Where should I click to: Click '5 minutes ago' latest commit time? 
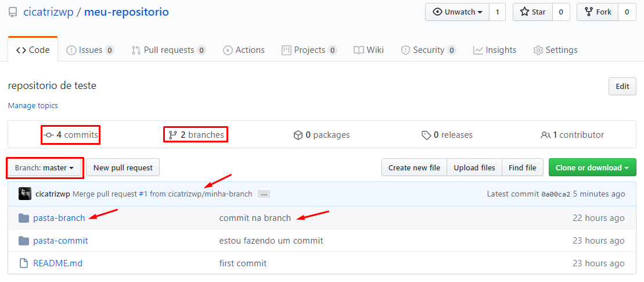coord(599,194)
